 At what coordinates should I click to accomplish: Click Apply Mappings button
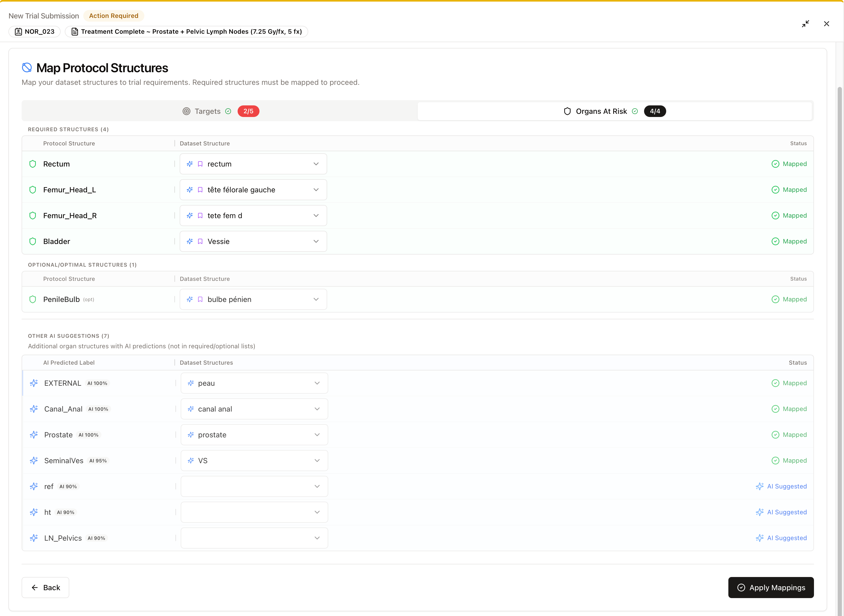point(771,588)
